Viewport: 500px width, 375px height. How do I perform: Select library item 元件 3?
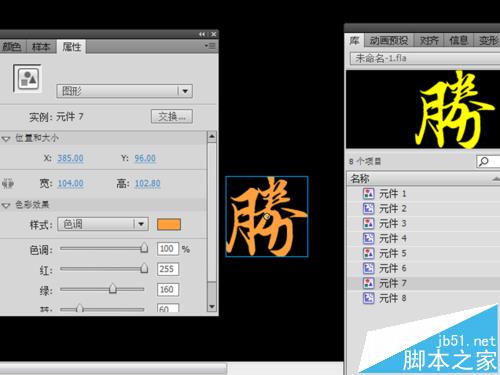click(423, 223)
